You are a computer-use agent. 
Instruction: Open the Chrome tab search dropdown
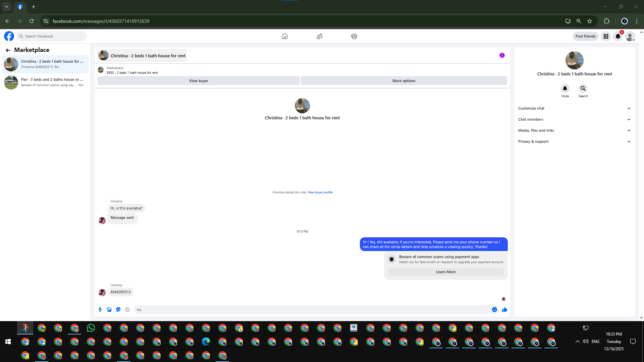point(6,7)
